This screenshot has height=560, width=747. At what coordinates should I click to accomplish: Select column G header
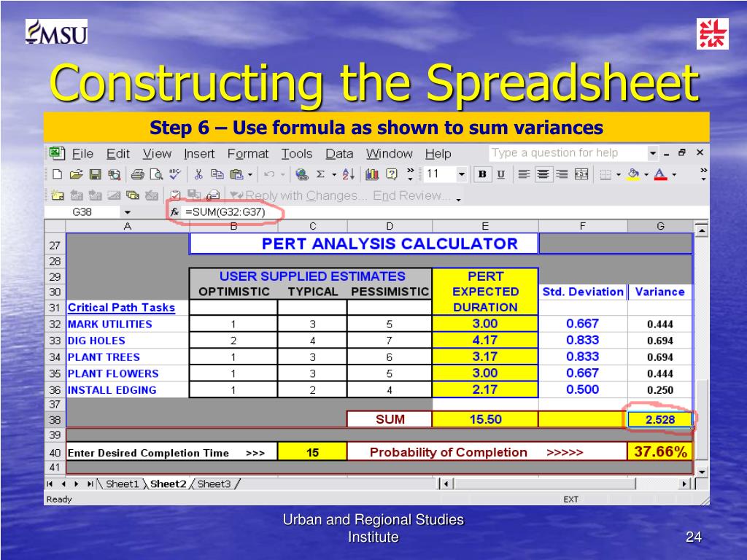[x=660, y=226]
